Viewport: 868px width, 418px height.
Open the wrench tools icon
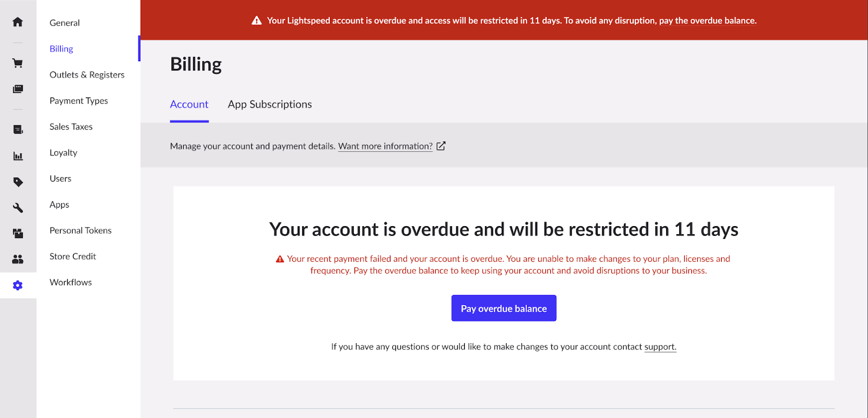coord(18,208)
